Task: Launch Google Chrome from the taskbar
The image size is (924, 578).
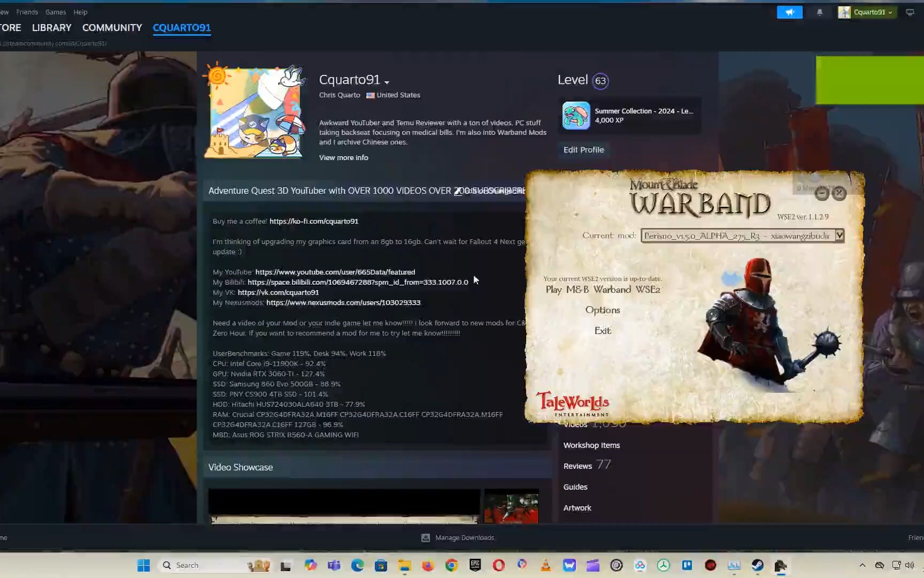Action: pos(451,565)
